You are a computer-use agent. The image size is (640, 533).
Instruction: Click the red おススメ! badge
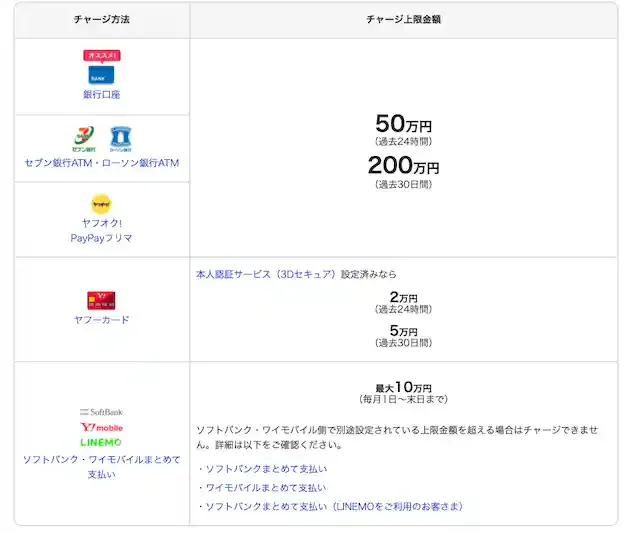click(101, 56)
